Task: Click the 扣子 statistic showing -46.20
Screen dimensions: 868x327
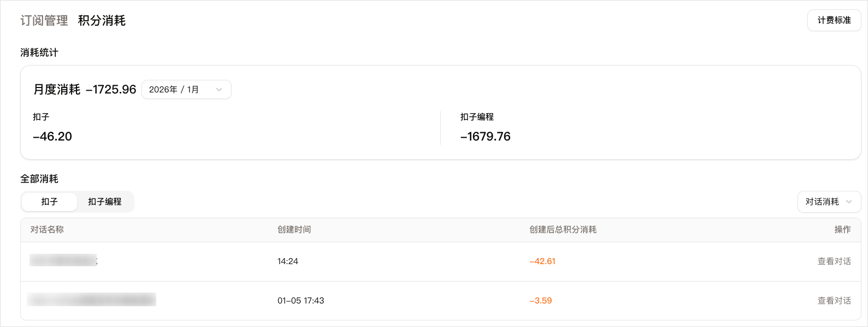Action: point(52,136)
